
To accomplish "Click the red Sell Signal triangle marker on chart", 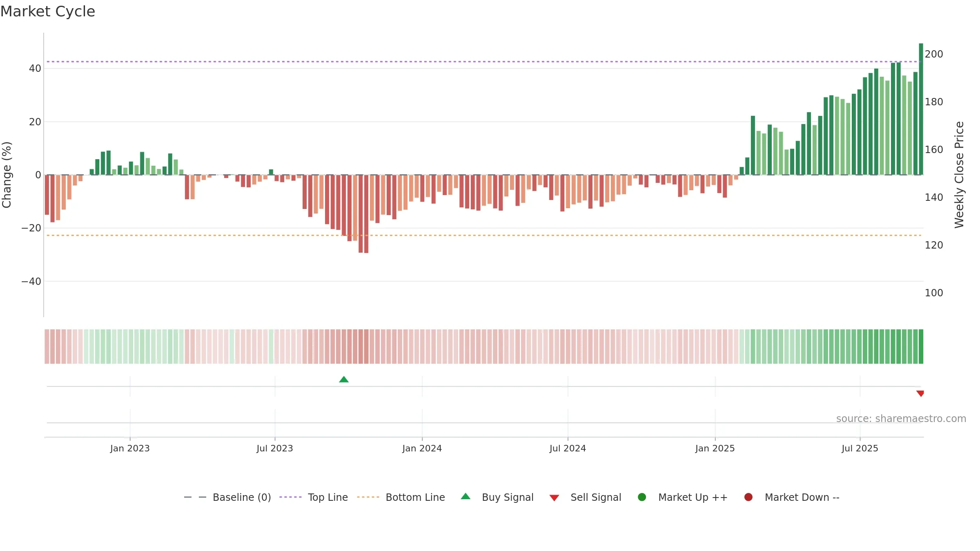I will click(920, 393).
